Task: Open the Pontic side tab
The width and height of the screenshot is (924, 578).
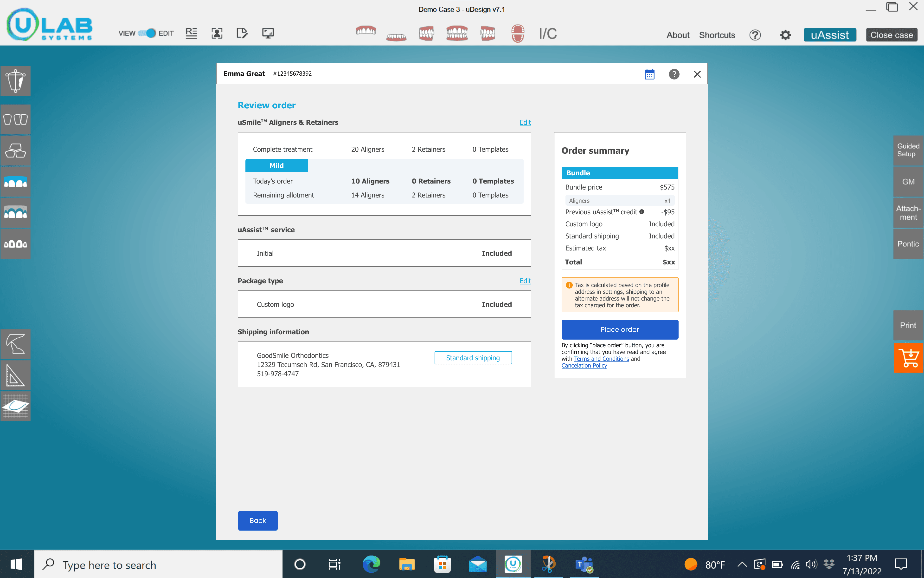Action: point(908,244)
